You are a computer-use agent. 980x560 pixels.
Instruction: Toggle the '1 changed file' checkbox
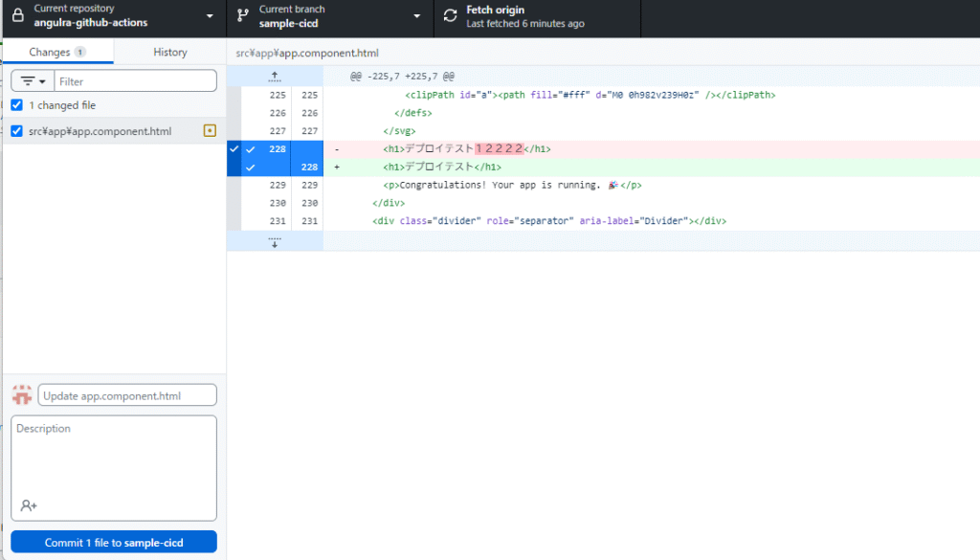click(17, 105)
